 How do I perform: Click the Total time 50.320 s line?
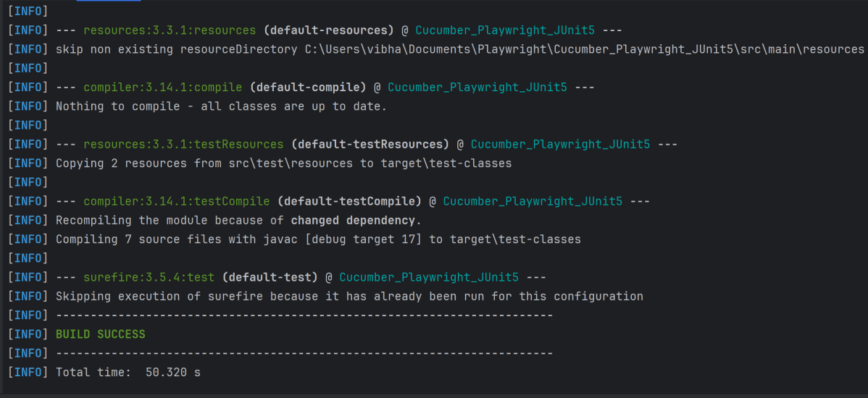[x=128, y=373]
